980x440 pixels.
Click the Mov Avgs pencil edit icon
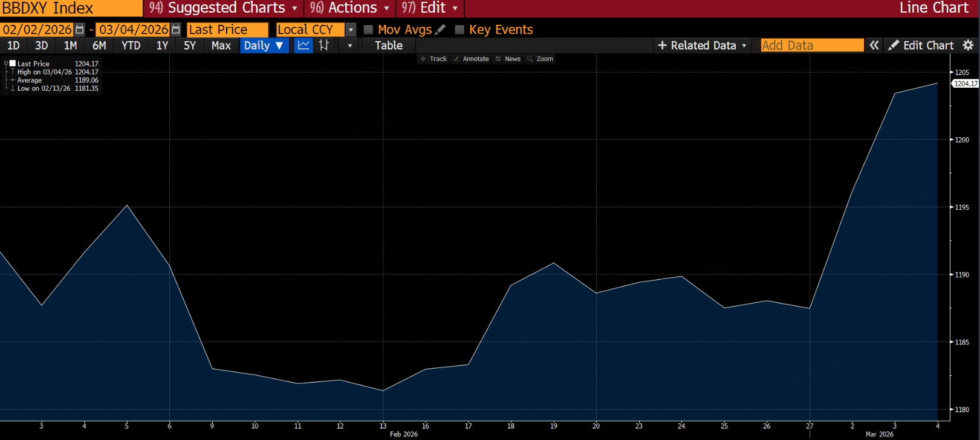click(x=441, y=30)
